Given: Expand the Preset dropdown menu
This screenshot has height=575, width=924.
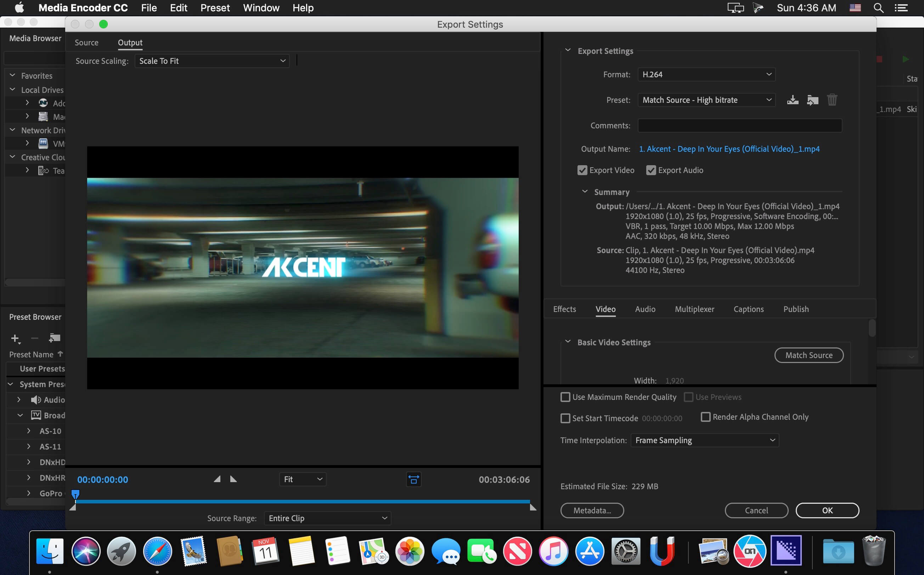Looking at the screenshot, I should click(x=705, y=100).
